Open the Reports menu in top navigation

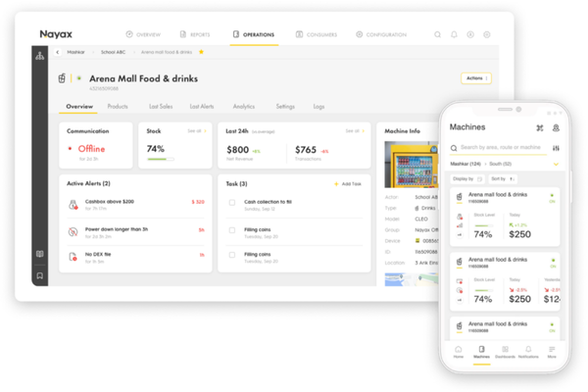(195, 34)
